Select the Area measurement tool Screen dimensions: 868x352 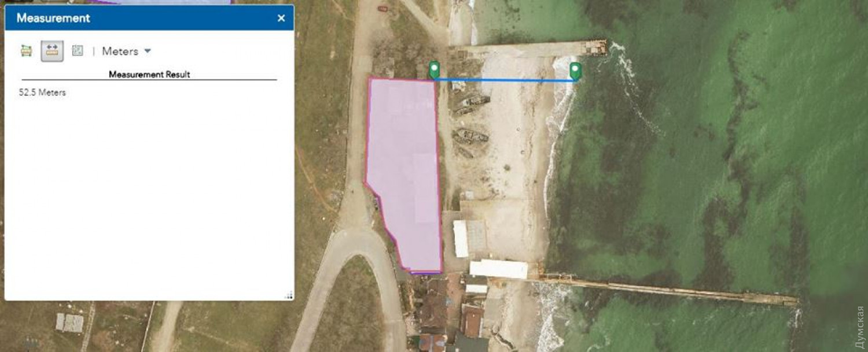tap(26, 51)
